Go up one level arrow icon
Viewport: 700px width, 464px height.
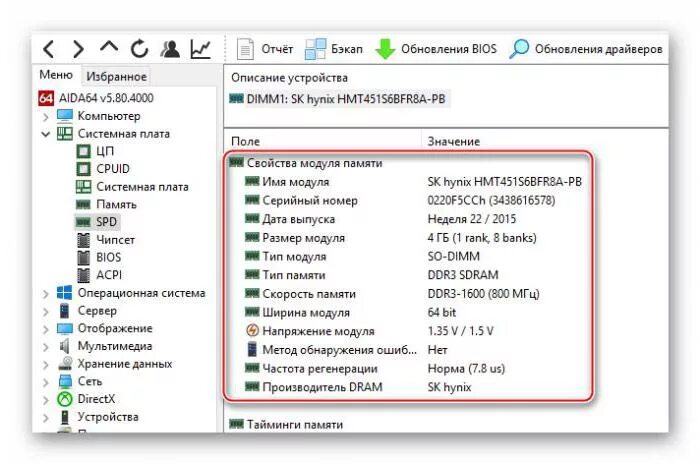point(109,46)
